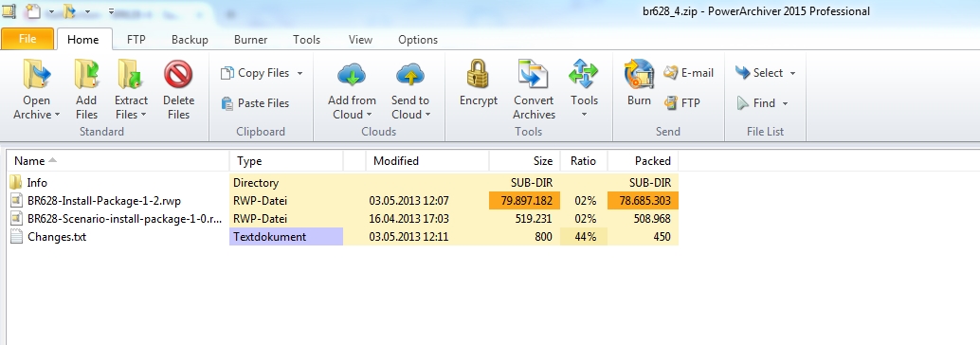Click the Copy Files icon

(227, 73)
